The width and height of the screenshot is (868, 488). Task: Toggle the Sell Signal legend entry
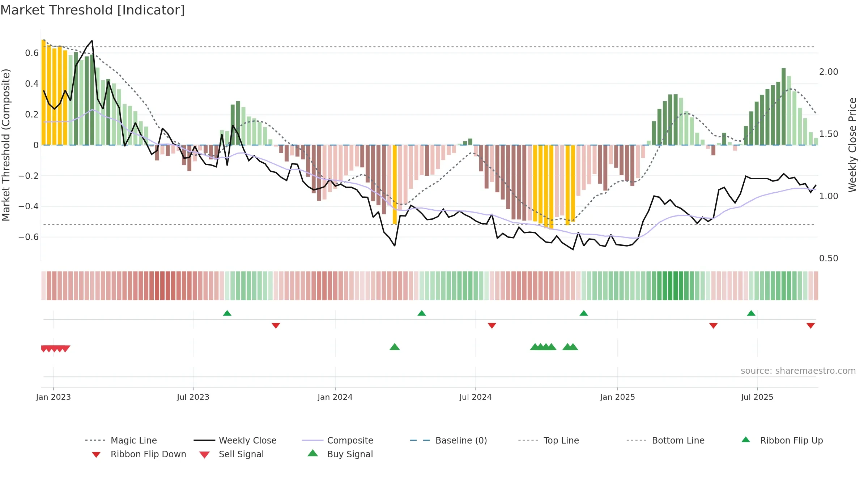tap(231, 454)
